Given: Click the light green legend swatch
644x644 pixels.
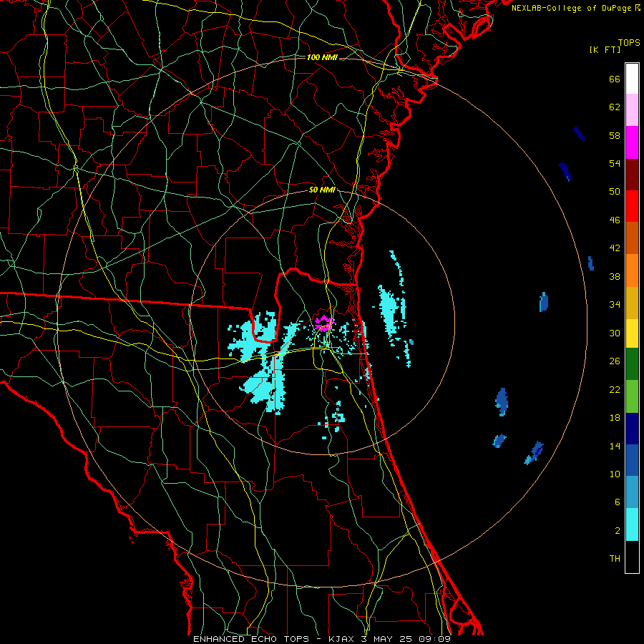Looking at the screenshot, I should coord(632,396).
